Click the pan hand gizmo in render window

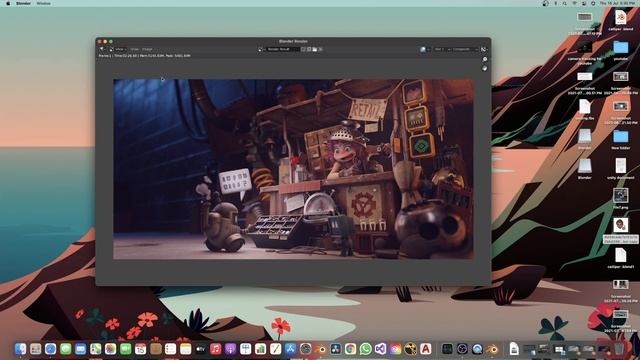(x=484, y=69)
